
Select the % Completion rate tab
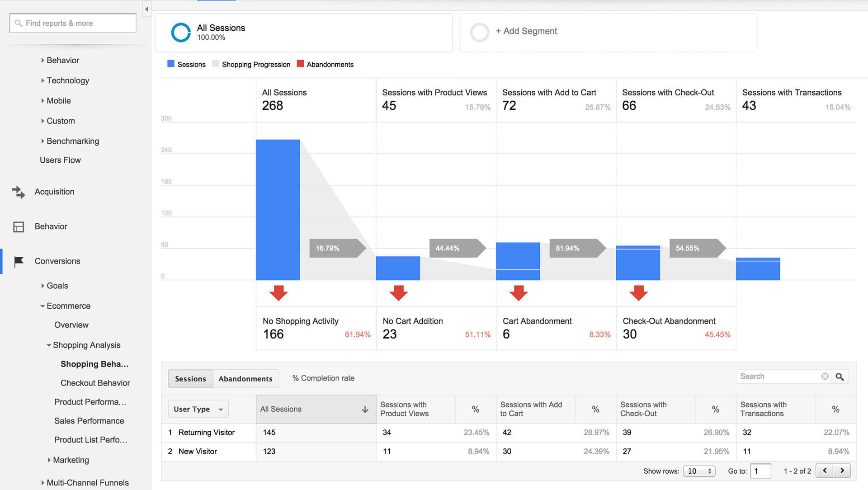[322, 378]
